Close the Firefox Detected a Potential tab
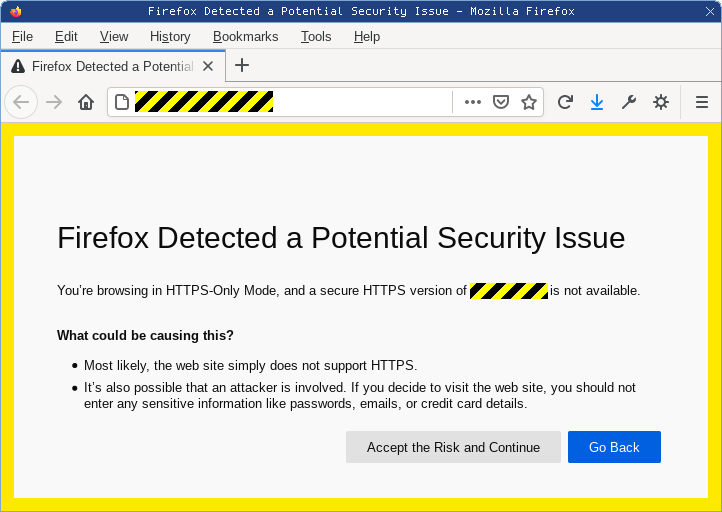This screenshot has height=512, width=722. tap(208, 66)
